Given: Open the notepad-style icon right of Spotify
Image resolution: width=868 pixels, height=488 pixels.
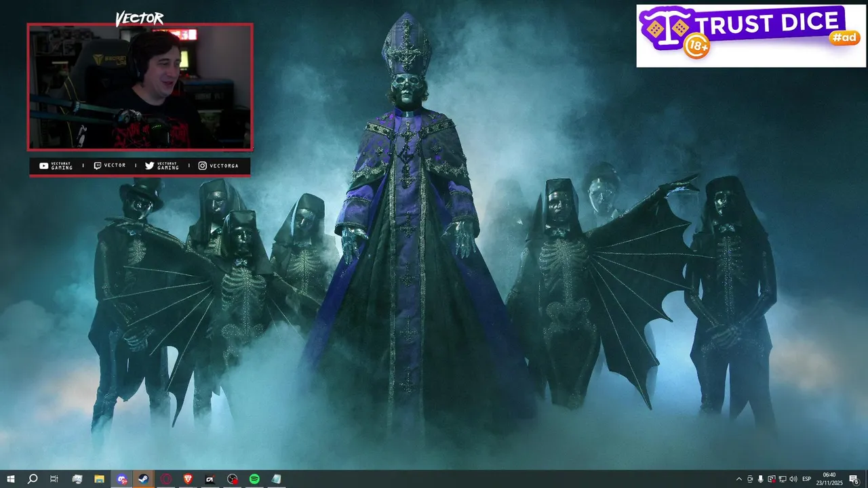Looking at the screenshot, I should click(276, 479).
